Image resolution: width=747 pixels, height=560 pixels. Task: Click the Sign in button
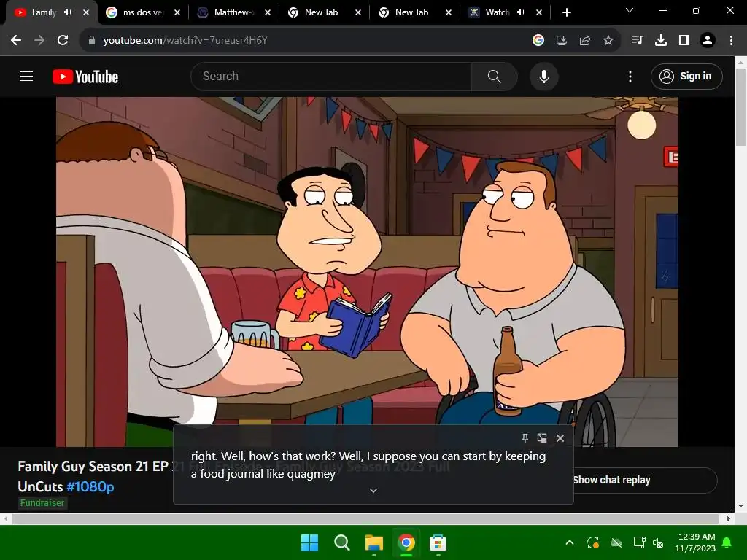(x=686, y=76)
